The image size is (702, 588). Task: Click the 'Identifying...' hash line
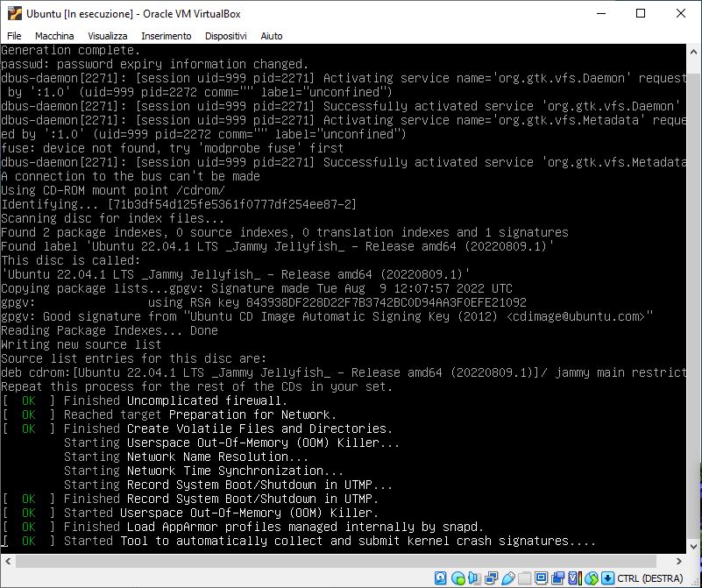(179, 204)
